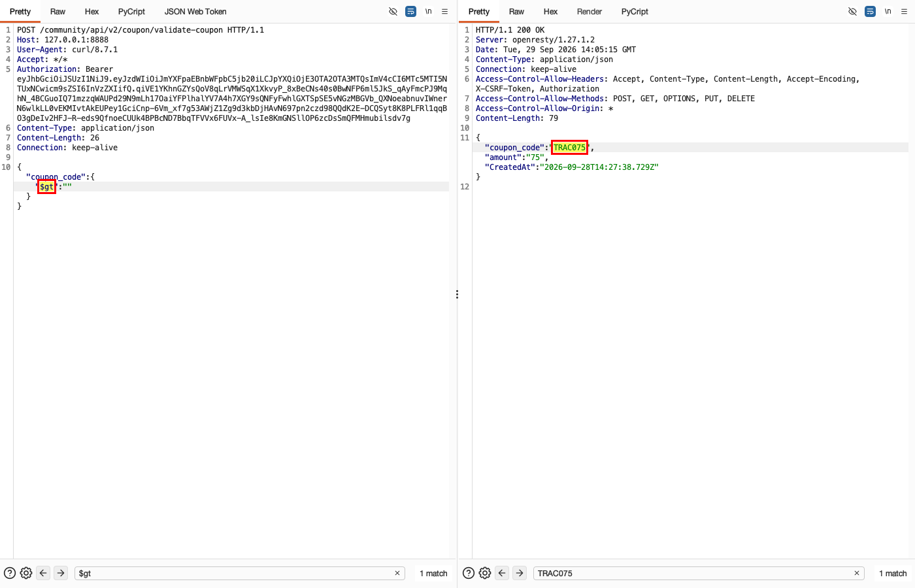The height and width of the screenshot is (588, 915).
Task: Open search help icon under response pane
Action: pos(469,573)
